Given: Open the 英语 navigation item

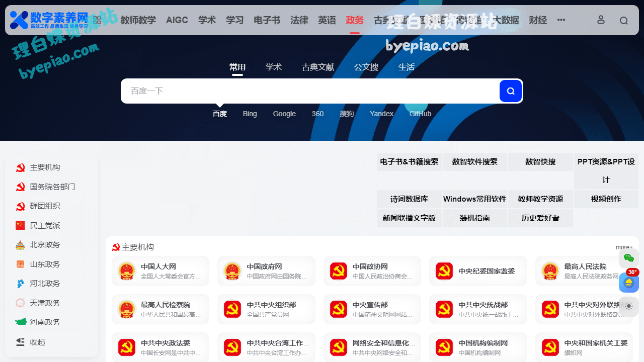Looking at the screenshot, I should click(x=327, y=20).
